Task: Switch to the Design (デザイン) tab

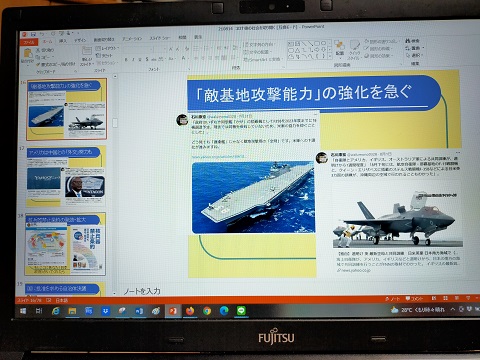Action: pos(80,40)
